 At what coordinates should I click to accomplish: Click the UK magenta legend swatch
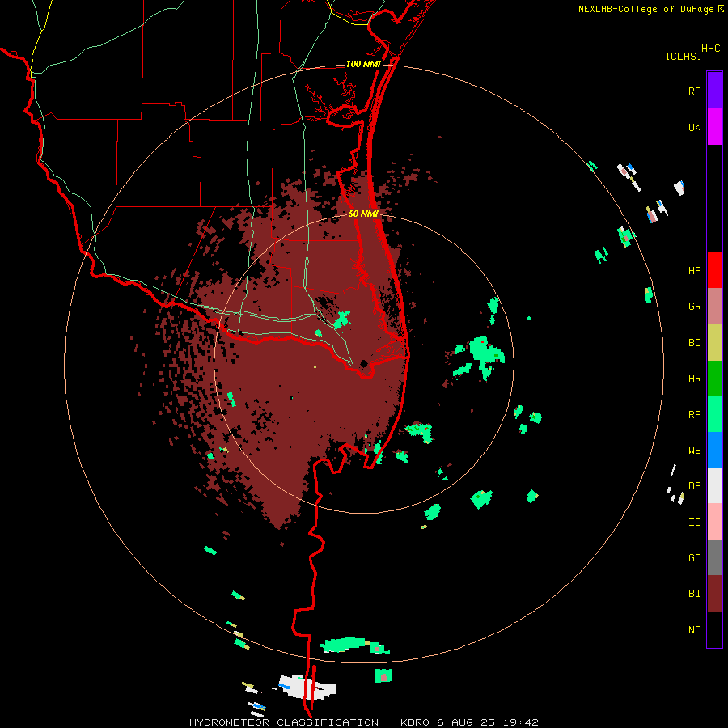point(714,127)
